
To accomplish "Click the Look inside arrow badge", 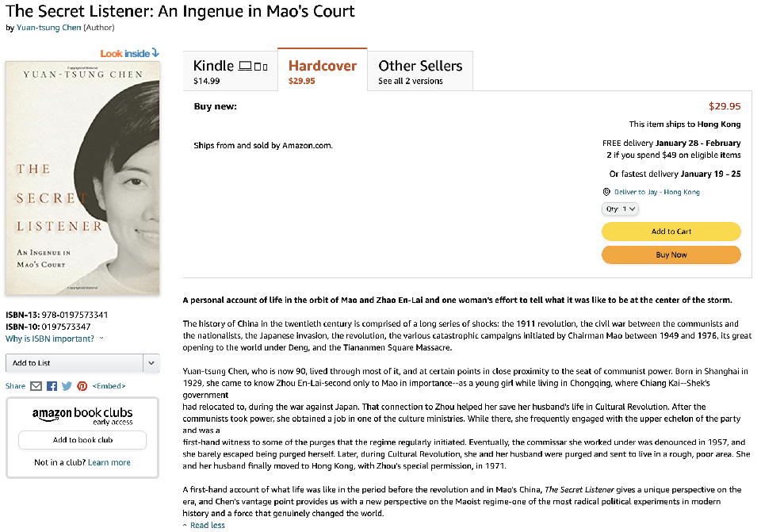I will pyautogui.click(x=130, y=53).
